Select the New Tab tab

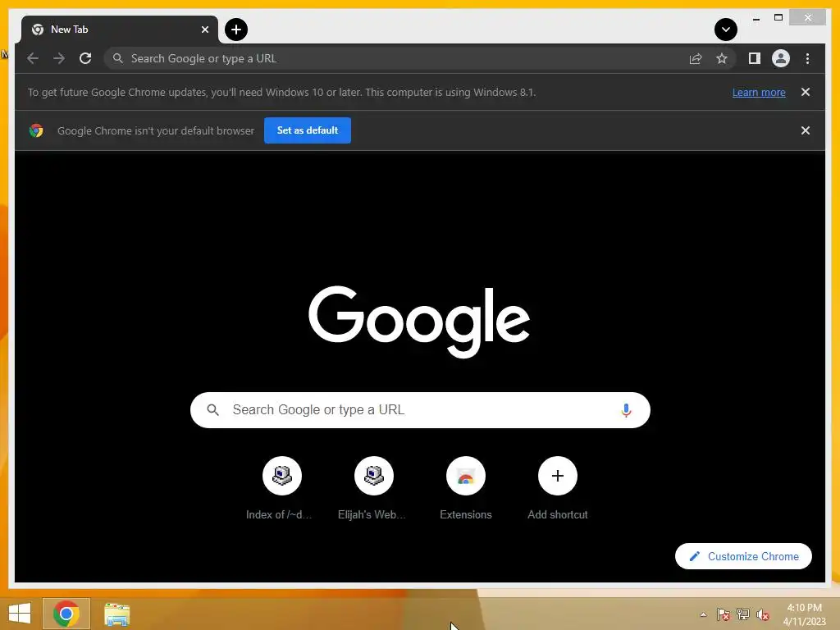click(120, 30)
